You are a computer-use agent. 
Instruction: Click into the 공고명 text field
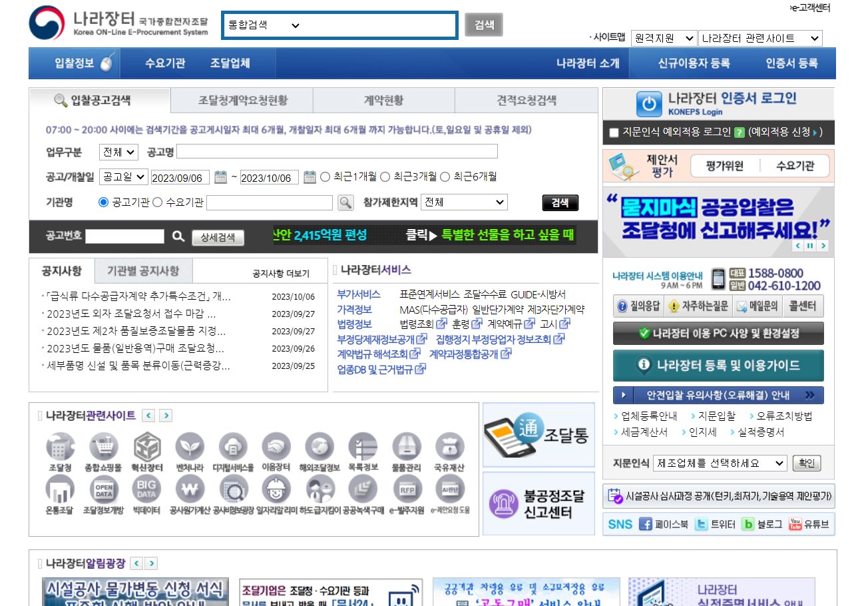[337, 151]
